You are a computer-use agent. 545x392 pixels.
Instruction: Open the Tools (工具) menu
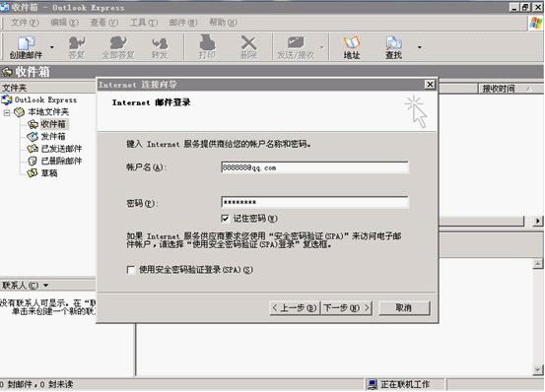point(144,23)
